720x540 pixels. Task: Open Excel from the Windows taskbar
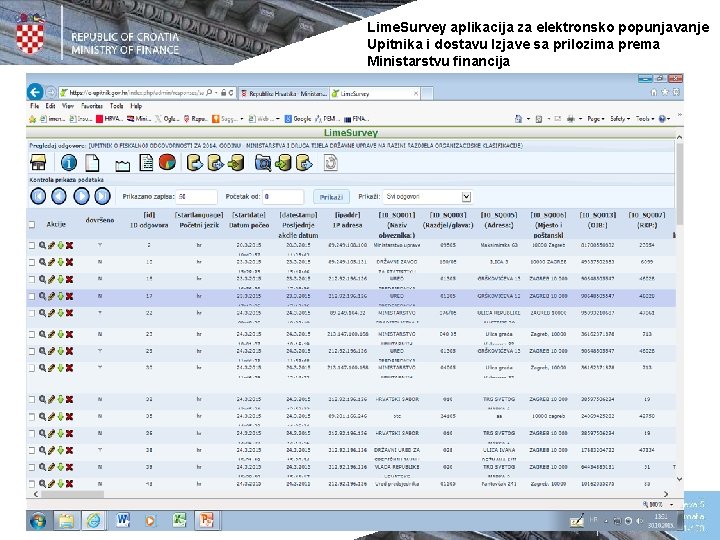179,520
